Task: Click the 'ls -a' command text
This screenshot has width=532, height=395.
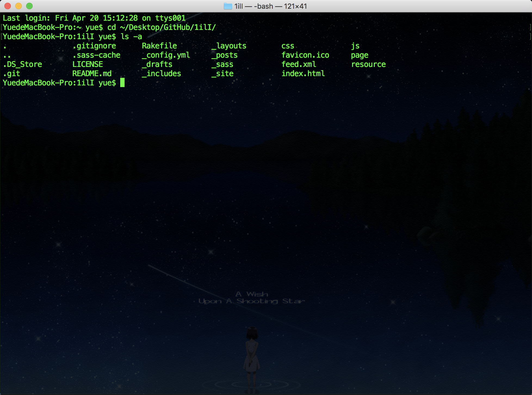Action: click(x=131, y=36)
